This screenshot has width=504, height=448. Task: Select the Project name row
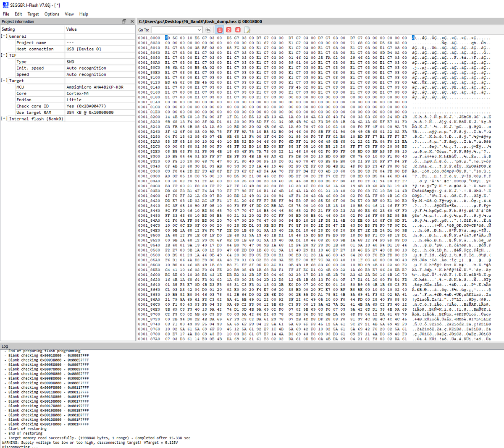click(67, 43)
